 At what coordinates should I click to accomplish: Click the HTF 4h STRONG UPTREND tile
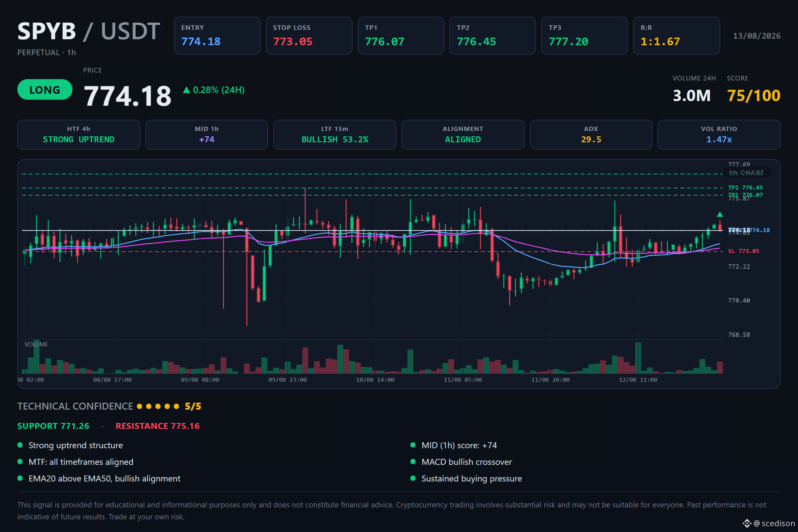[79, 135]
